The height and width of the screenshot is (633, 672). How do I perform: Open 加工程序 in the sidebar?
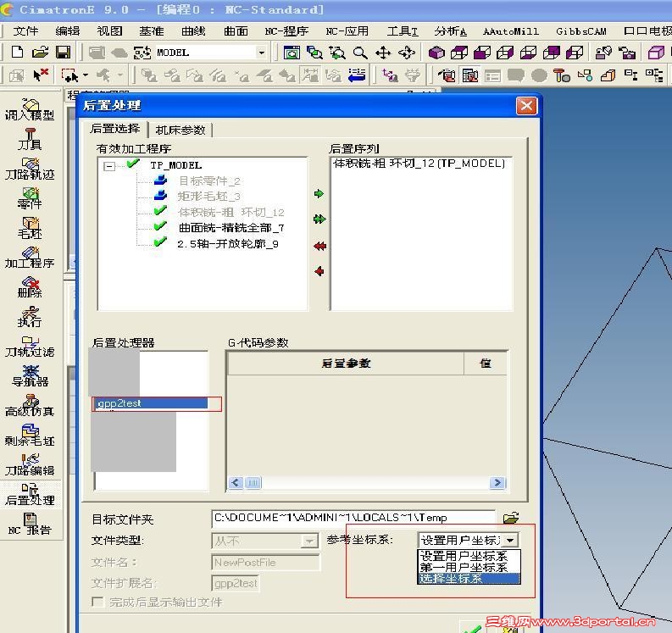coord(30,258)
